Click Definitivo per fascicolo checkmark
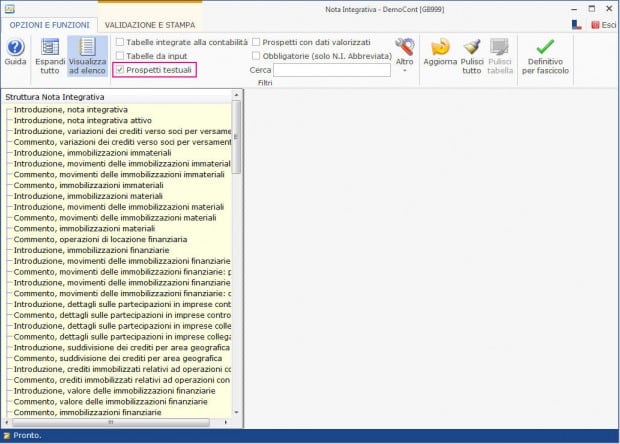 click(545, 47)
